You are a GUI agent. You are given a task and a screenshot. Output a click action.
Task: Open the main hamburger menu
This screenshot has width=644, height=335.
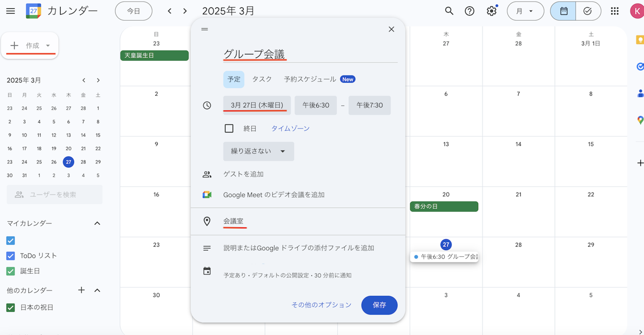10,11
